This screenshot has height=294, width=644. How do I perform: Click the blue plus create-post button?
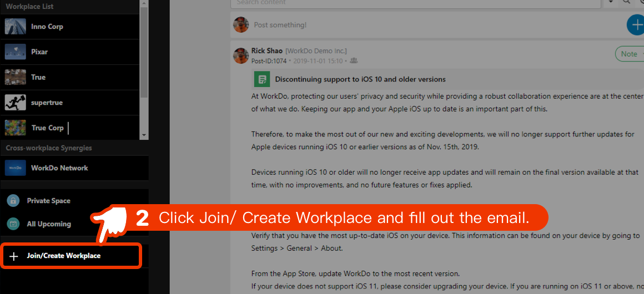tap(636, 24)
